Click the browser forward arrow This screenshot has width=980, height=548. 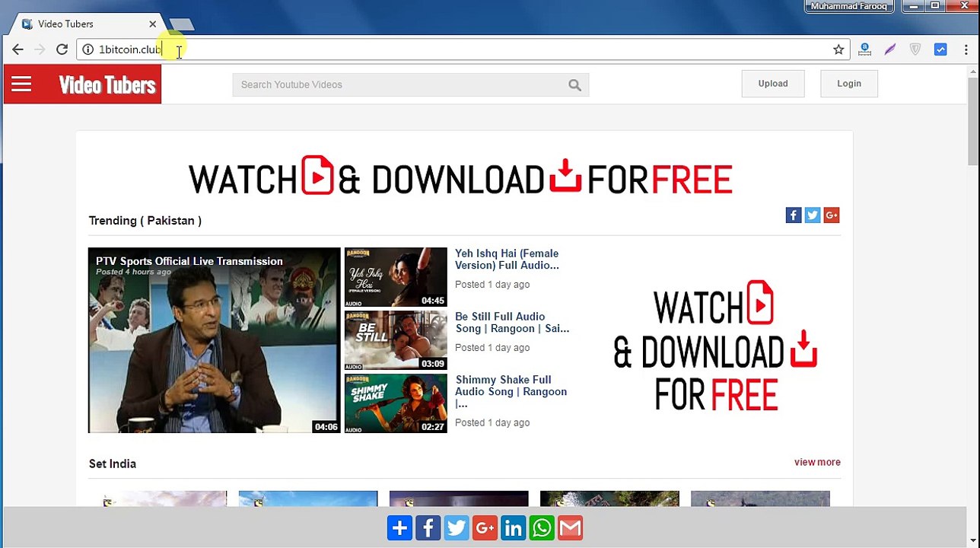point(40,49)
